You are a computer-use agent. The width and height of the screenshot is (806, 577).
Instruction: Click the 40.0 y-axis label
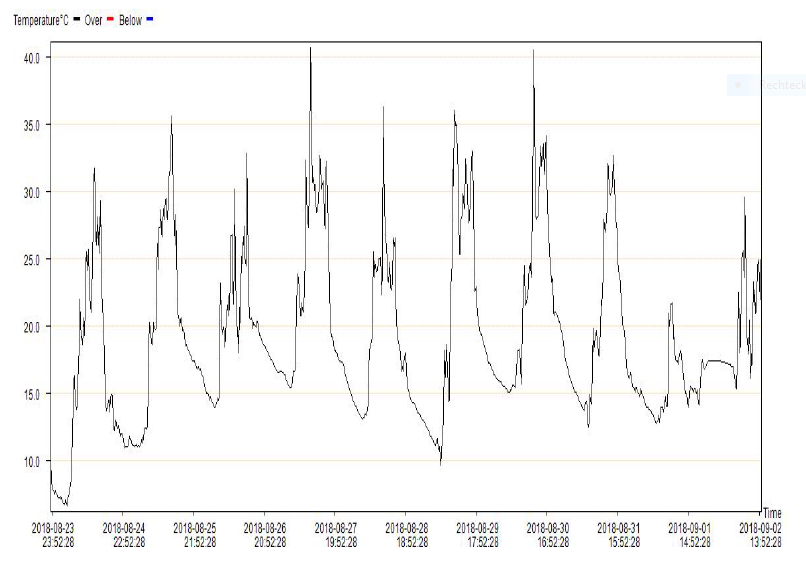coord(31,57)
